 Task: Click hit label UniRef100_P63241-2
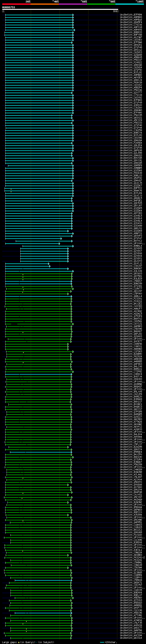(x=133, y=557)
